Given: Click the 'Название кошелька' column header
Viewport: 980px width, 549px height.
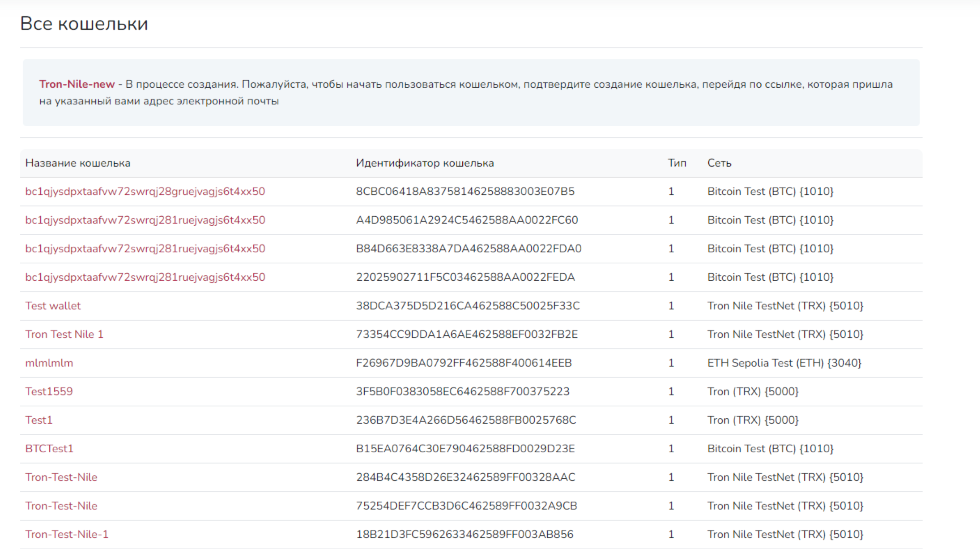Looking at the screenshot, I should click(77, 163).
